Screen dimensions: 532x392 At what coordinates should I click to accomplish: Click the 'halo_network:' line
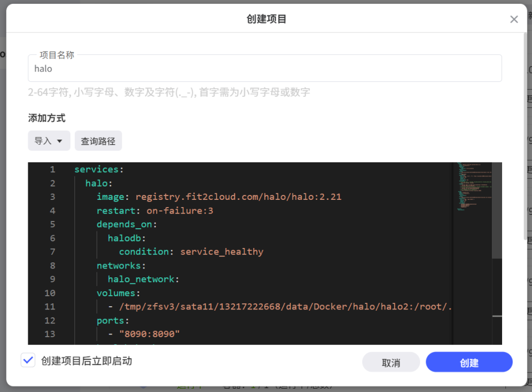[143, 279]
